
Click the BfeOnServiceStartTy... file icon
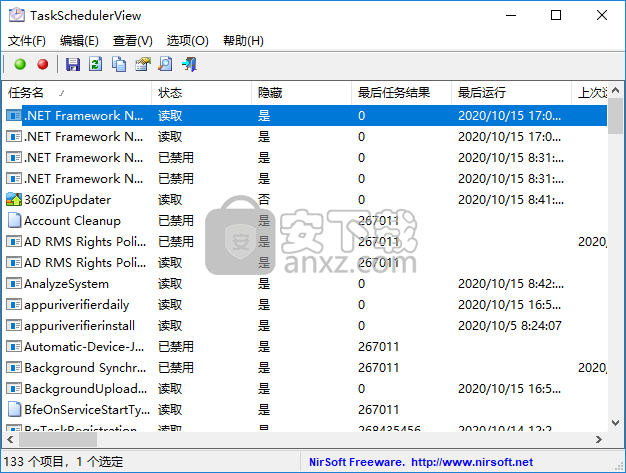(14, 410)
